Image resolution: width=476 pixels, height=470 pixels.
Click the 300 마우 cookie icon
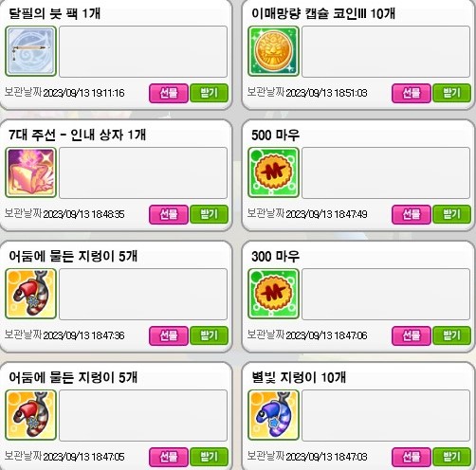[273, 294]
